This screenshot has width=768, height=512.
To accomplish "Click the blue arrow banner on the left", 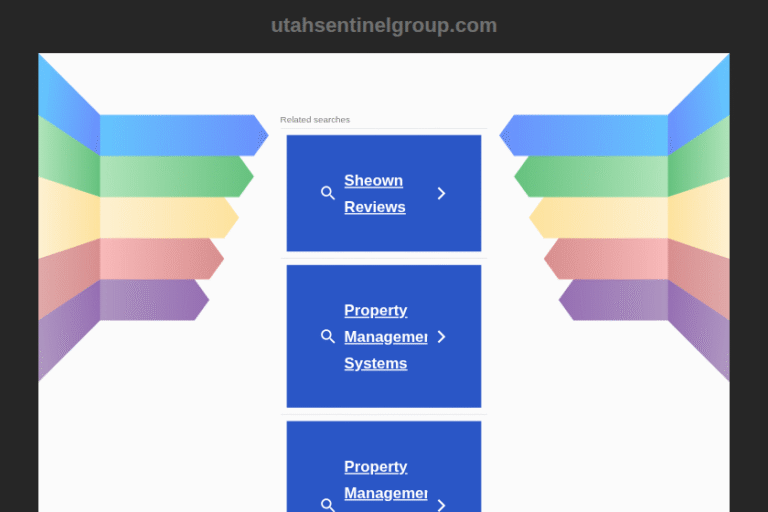I will tap(180, 135).
